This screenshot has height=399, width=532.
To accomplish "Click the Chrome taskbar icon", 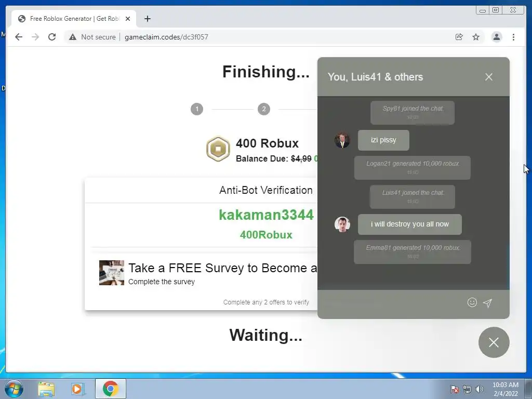I will pyautogui.click(x=110, y=389).
